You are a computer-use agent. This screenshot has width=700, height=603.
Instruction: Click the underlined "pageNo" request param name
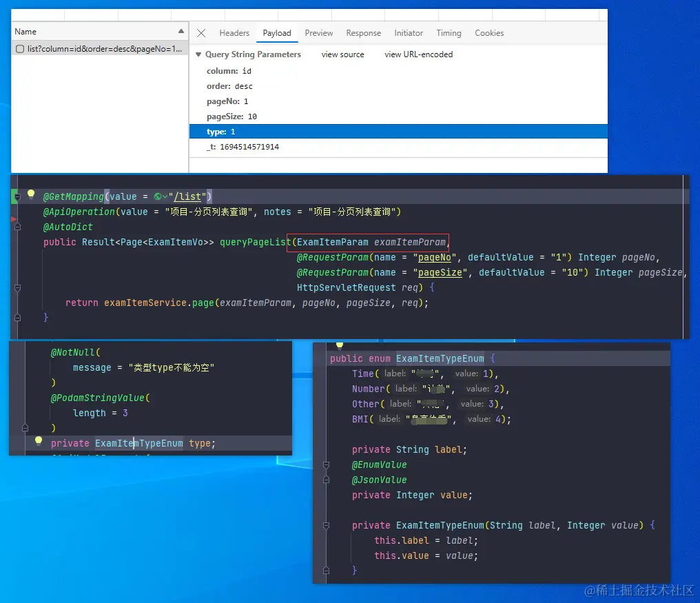pos(434,257)
